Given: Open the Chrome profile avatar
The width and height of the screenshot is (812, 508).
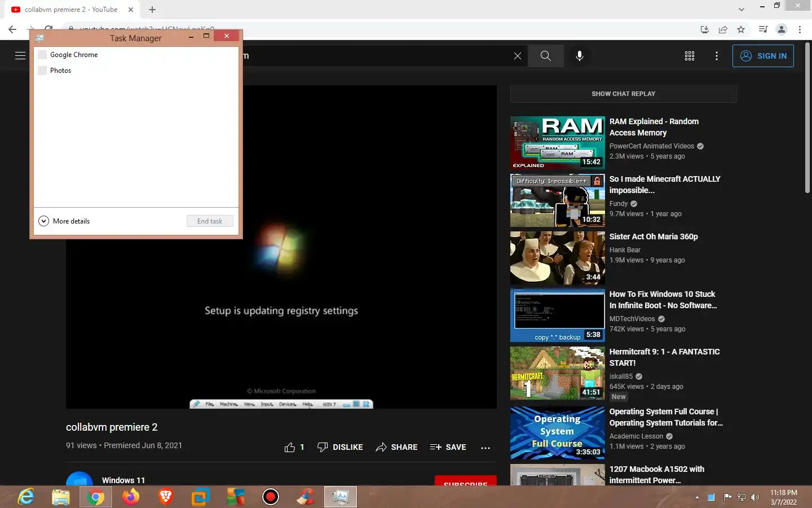Looking at the screenshot, I should pos(782,29).
